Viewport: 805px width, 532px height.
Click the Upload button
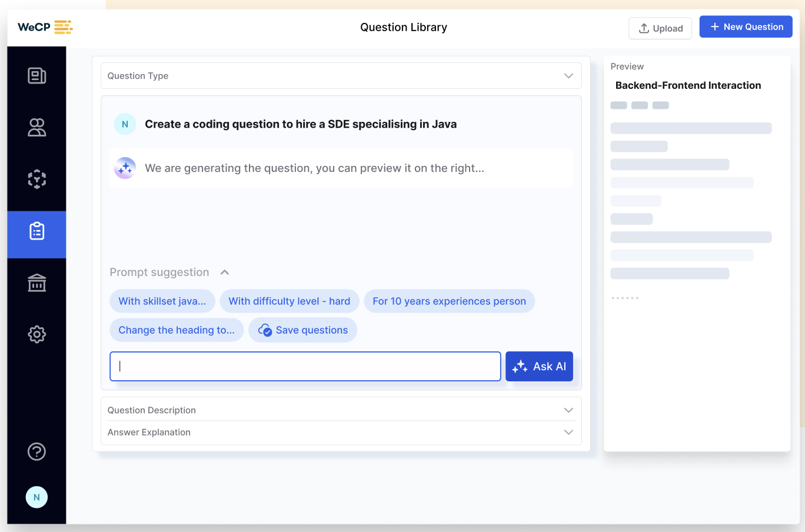click(660, 28)
